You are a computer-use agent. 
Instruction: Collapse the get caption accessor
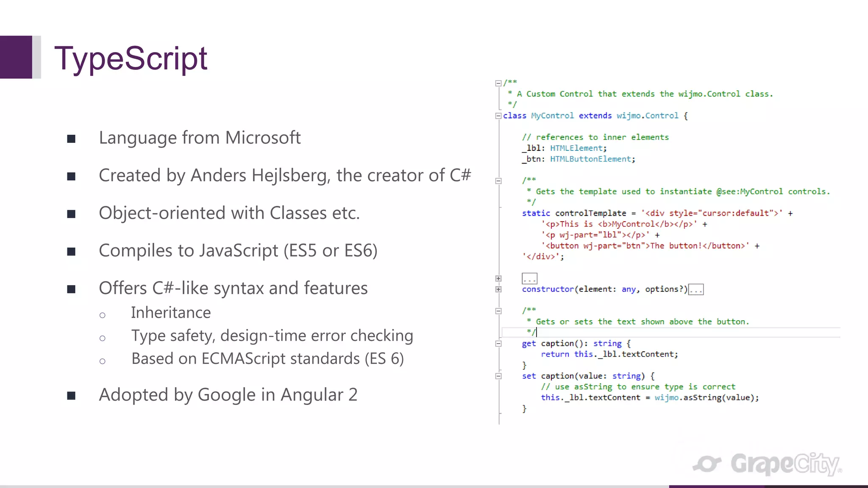point(498,344)
